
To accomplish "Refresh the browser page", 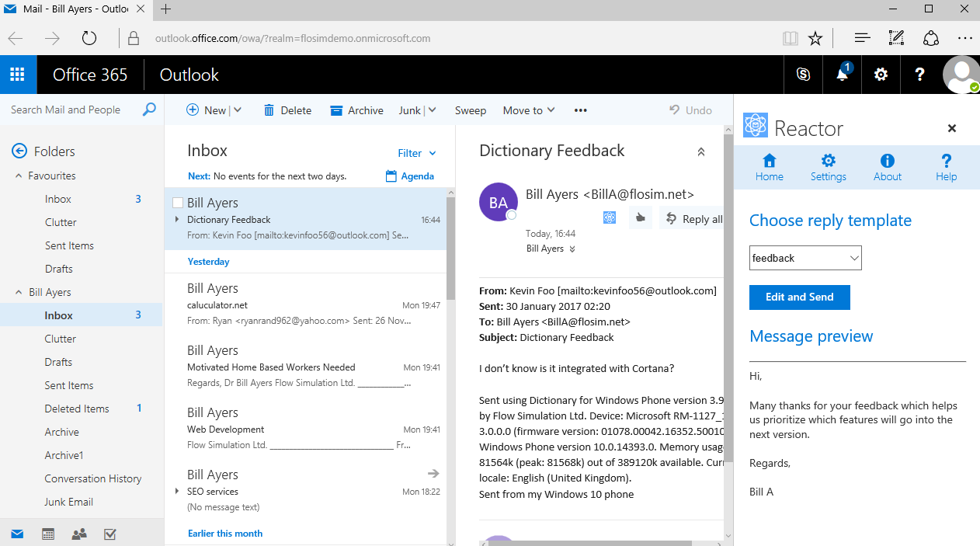I will pos(89,38).
